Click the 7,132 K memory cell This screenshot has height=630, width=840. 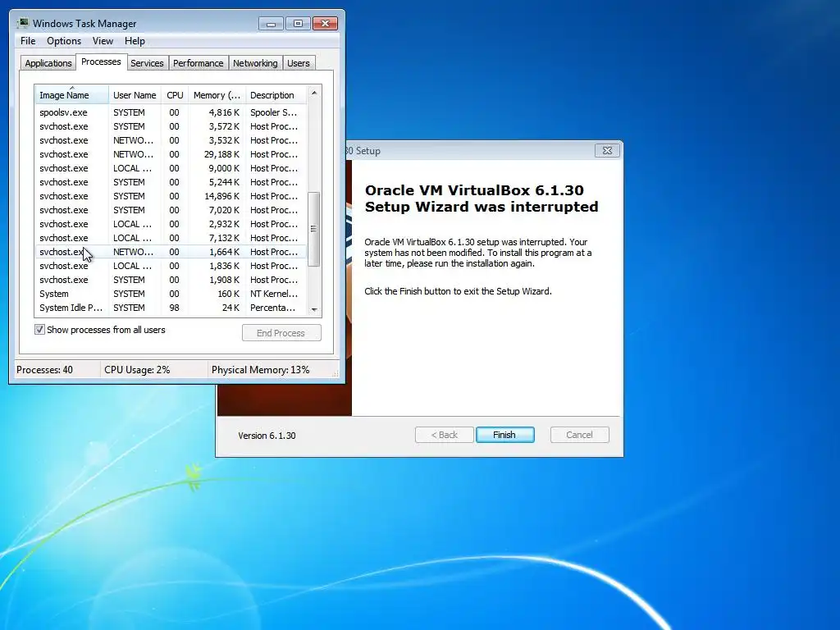[224, 238]
